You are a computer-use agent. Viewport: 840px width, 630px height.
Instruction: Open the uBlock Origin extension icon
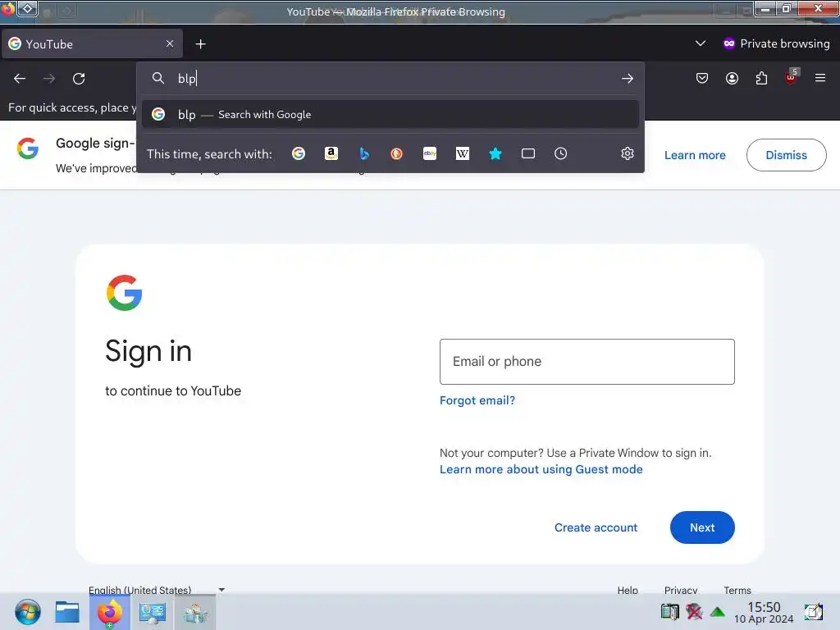[792, 78]
